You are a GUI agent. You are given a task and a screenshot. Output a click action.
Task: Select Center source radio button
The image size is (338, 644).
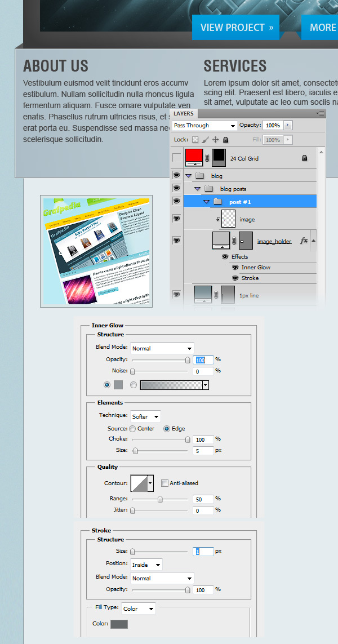tap(132, 429)
